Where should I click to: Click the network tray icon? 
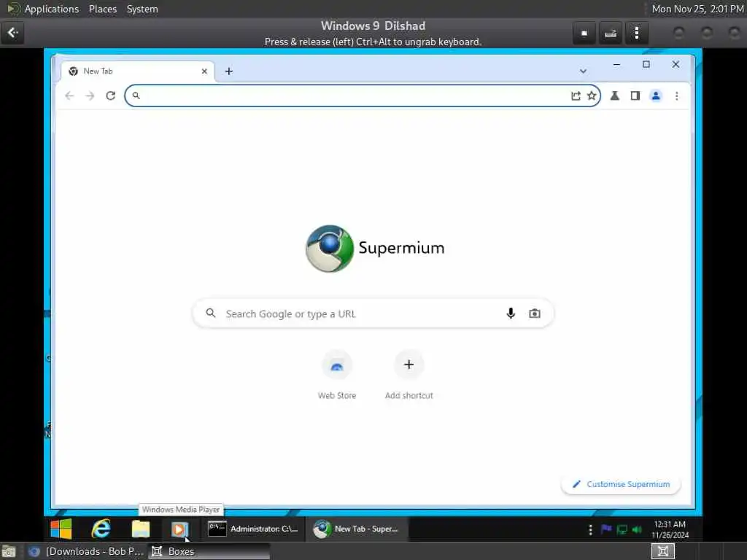tap(622, 529)
